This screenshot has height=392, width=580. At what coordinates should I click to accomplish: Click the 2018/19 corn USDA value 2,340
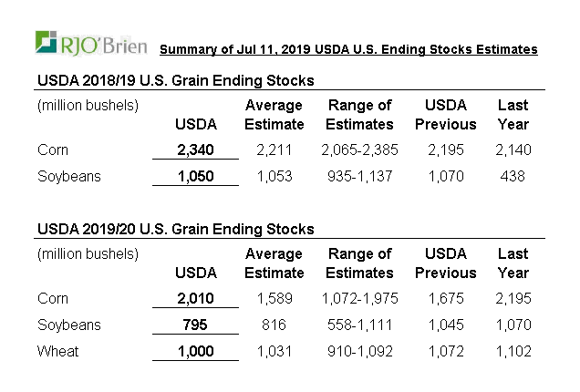coord(195,150)
